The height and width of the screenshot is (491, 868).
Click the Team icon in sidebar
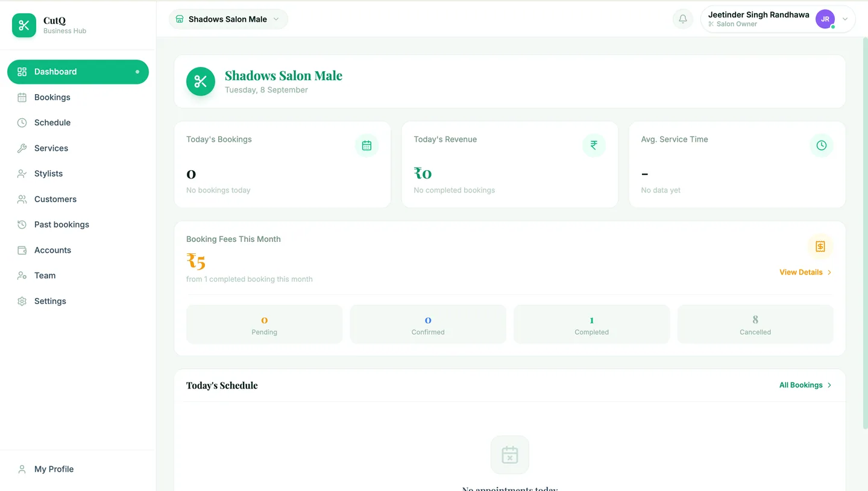pyautogui.click(x=22, y=276)
